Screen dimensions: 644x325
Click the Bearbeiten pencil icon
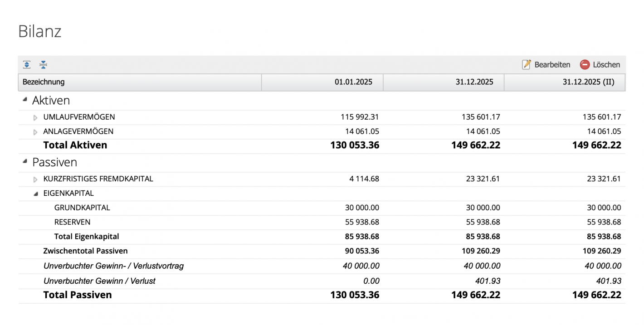click(x=527, y=65)
